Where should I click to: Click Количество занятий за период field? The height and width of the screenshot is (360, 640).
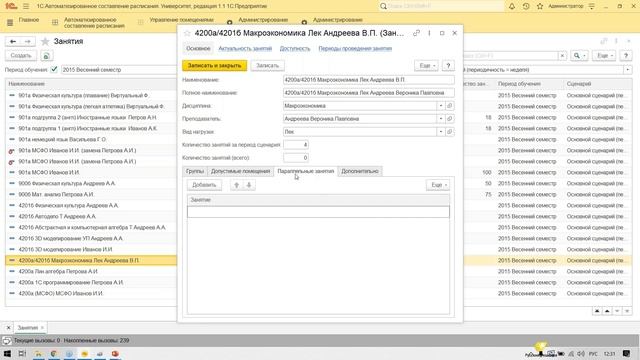pyautogui.click(x=296, y=145)
